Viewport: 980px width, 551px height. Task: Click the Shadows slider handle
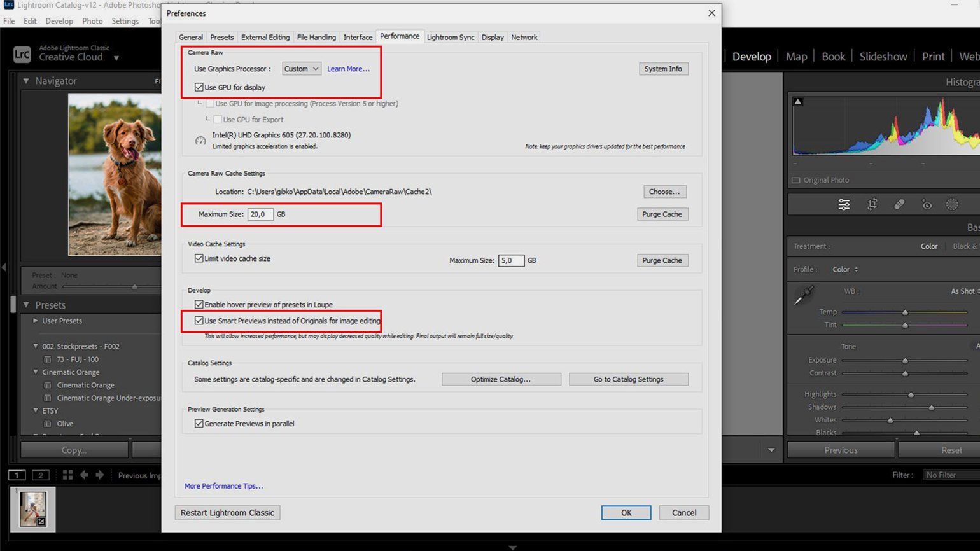click(932, 407)
